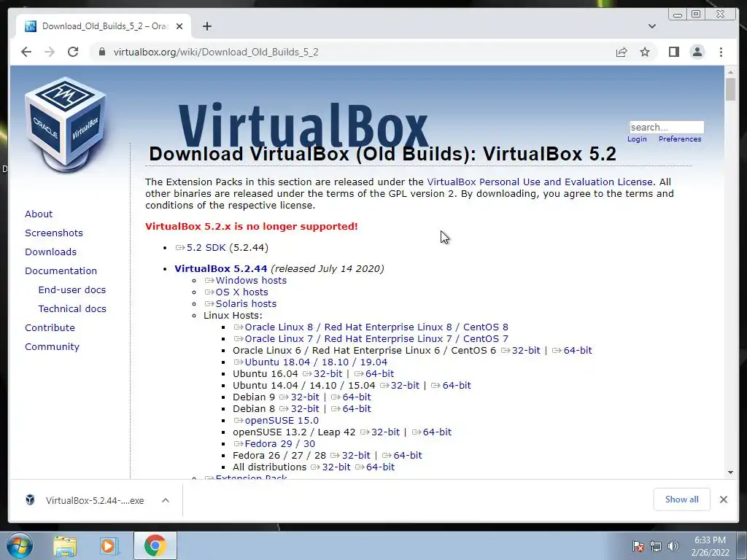Click the wiki search field
Viewport: 747px width, 560px height.
pos(667,127)
